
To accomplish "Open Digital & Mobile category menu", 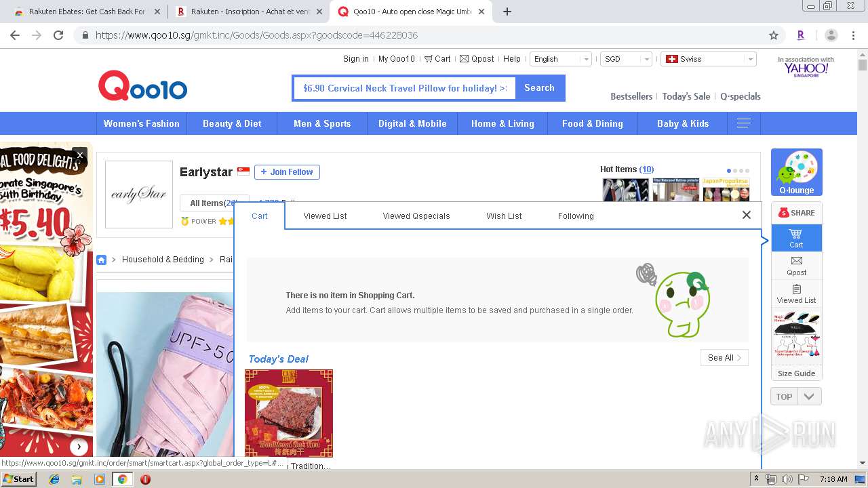I will coord(412,123).
